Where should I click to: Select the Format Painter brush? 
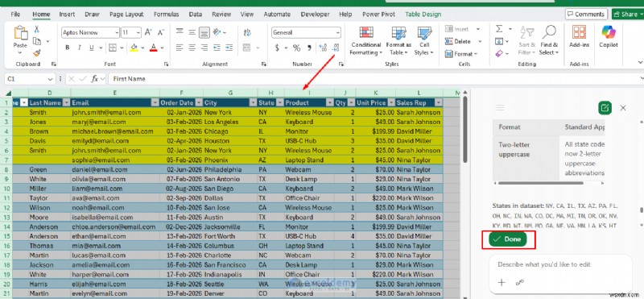36,53
